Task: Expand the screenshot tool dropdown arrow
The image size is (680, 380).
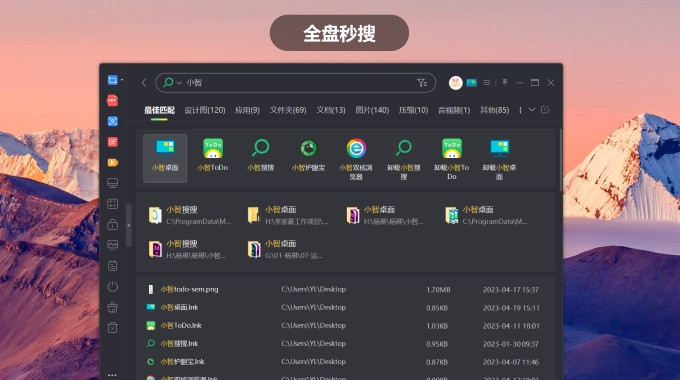Action: point(122,80)
